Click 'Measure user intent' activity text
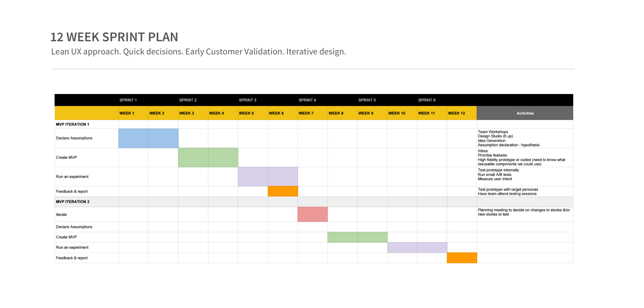The width and height of the screenshot is (644, 308). click(495, 179)
